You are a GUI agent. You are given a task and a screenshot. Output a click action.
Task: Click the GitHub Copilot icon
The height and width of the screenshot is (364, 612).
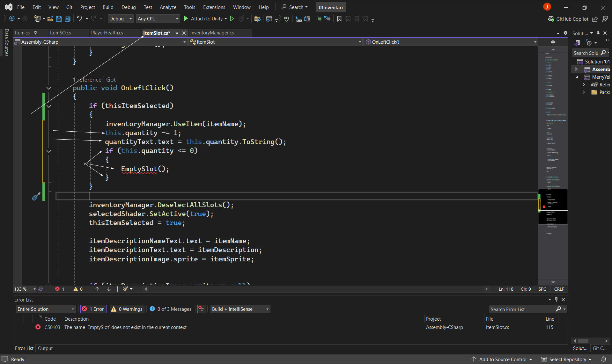coord(551,19)
